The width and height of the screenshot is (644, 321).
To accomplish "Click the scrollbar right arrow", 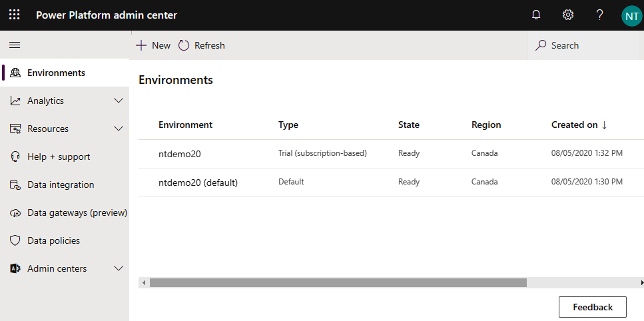I will click(641, 282).
